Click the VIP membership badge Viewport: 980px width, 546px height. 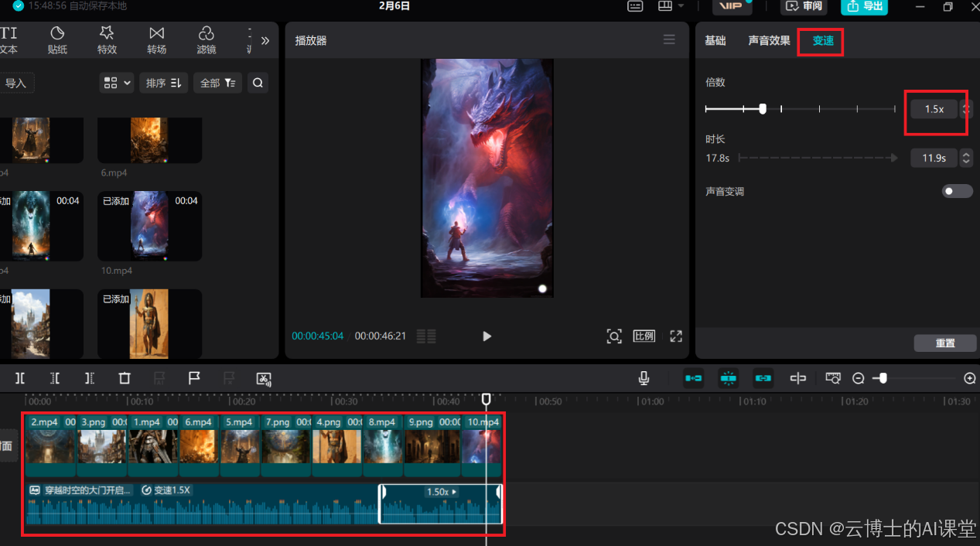[732, 6]
